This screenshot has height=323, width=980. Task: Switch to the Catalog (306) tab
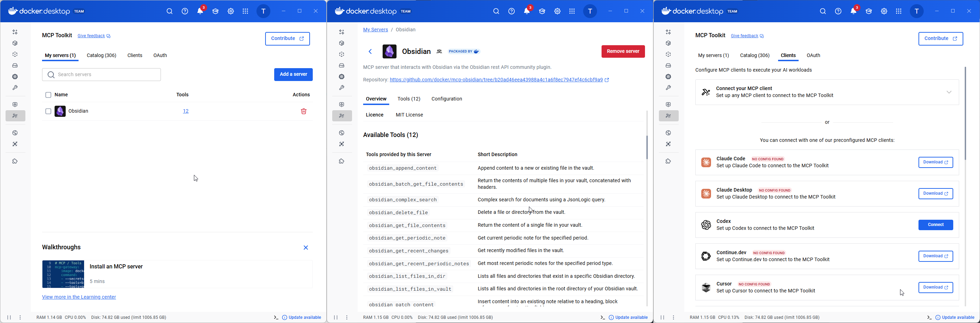(x=101, y=56)
